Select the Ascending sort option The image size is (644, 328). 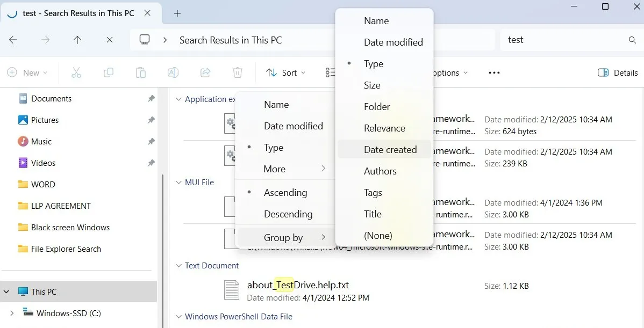285,192
